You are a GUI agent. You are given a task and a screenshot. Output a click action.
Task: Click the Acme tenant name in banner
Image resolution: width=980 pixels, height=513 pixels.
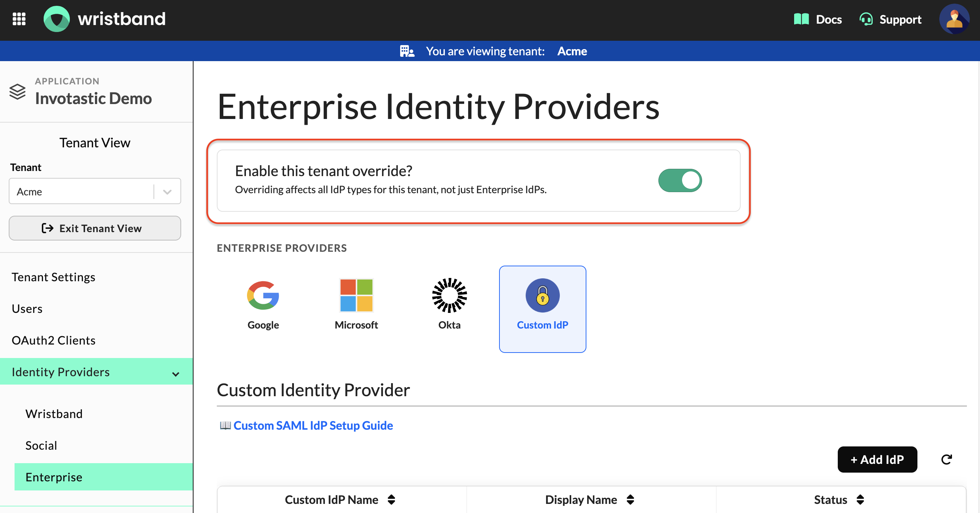[572, 51]
